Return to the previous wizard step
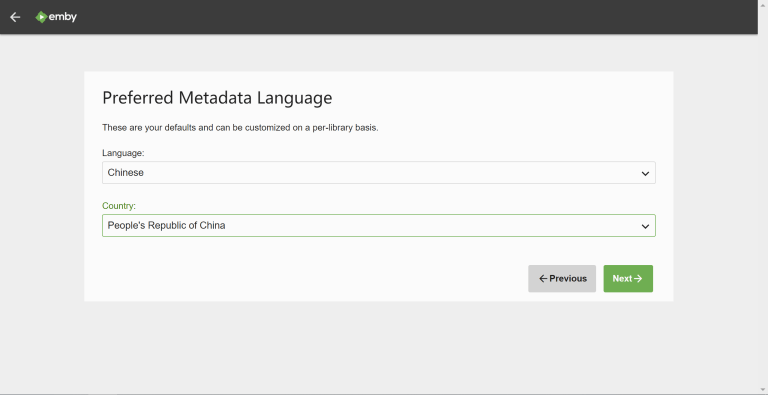The width and height of the screenshot is (768, 395). click(562, 278)
